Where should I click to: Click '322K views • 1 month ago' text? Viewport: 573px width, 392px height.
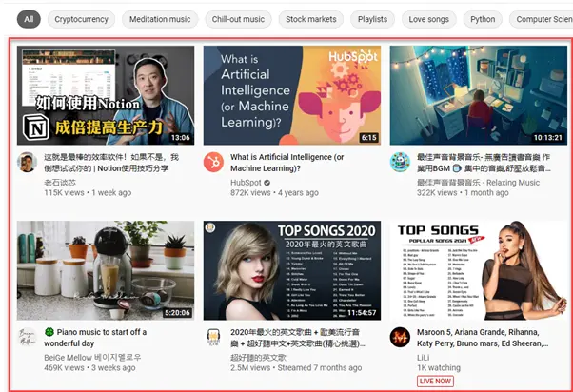463,193
